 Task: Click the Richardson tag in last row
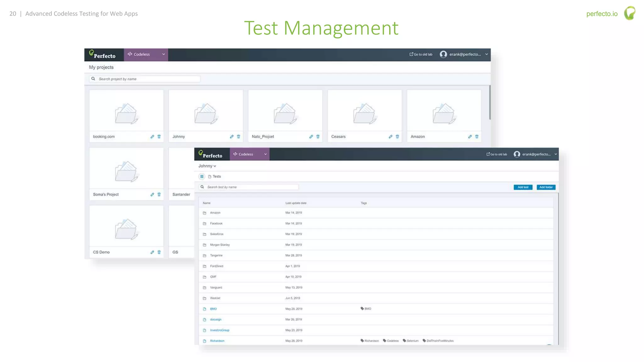click(370, 341)
